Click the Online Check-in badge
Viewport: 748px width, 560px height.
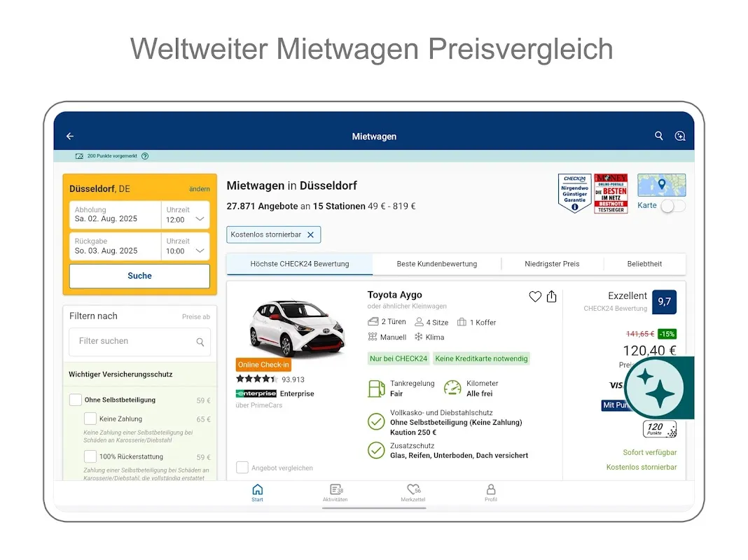coord(263,365)
